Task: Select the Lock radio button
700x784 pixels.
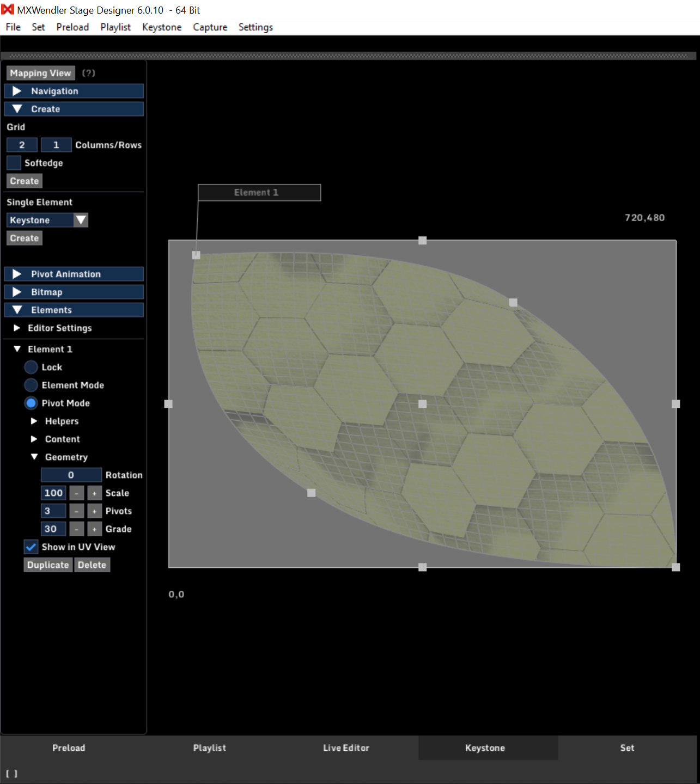Action: (31, 367)
